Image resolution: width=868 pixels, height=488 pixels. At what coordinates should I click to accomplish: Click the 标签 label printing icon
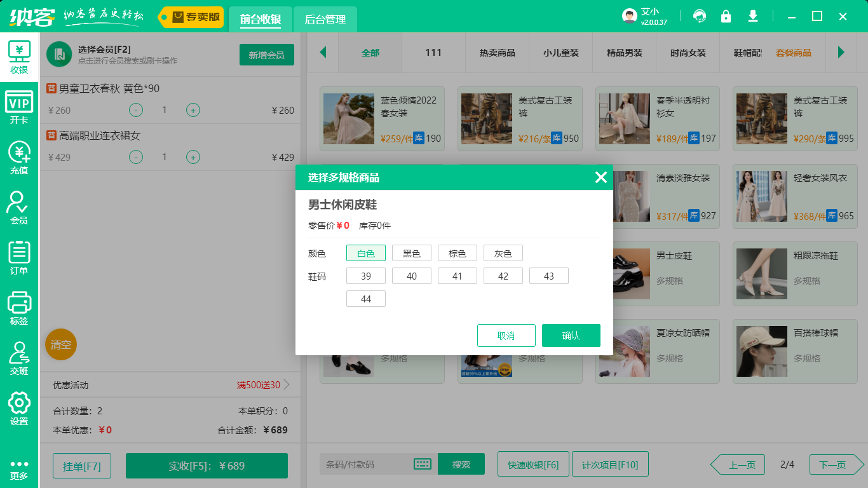tap(19, 304)
